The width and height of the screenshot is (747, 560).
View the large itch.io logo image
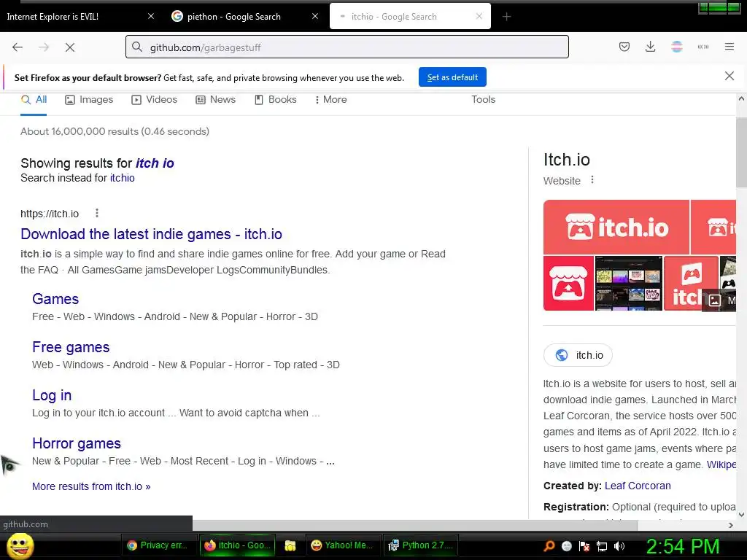point(616,227)
